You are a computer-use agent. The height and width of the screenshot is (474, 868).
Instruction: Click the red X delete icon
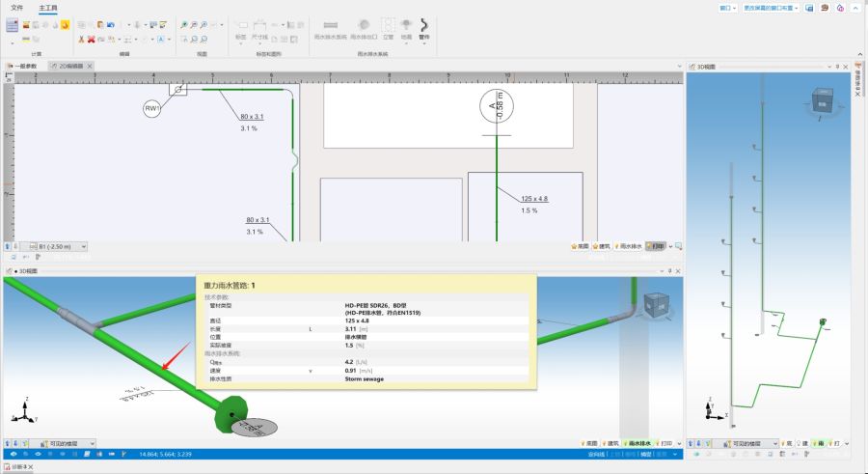click(90, 40)
